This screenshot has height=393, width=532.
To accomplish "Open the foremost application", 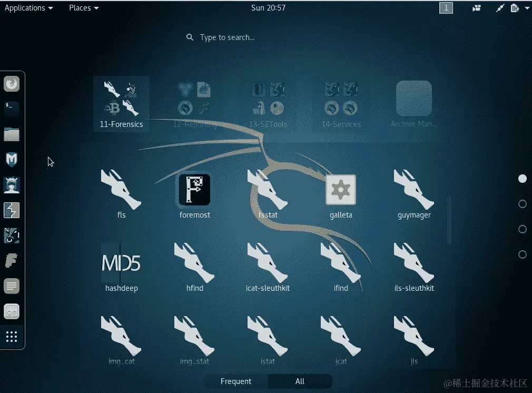I will point(194,194).
